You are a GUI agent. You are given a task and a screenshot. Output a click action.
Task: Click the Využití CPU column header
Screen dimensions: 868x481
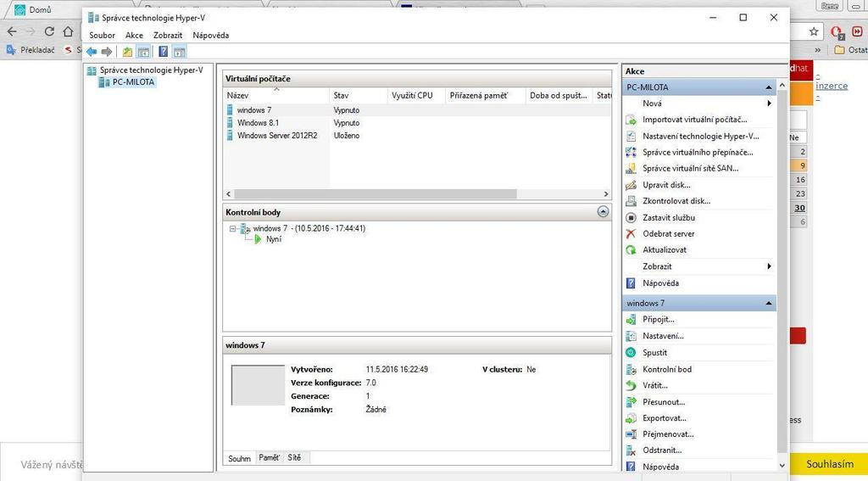[x=416, y=95]
